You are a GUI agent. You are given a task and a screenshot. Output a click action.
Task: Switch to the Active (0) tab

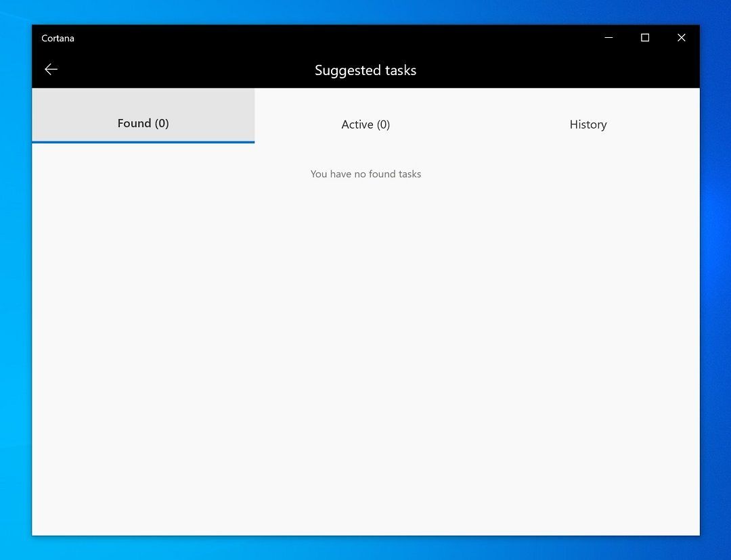point(365,124)
